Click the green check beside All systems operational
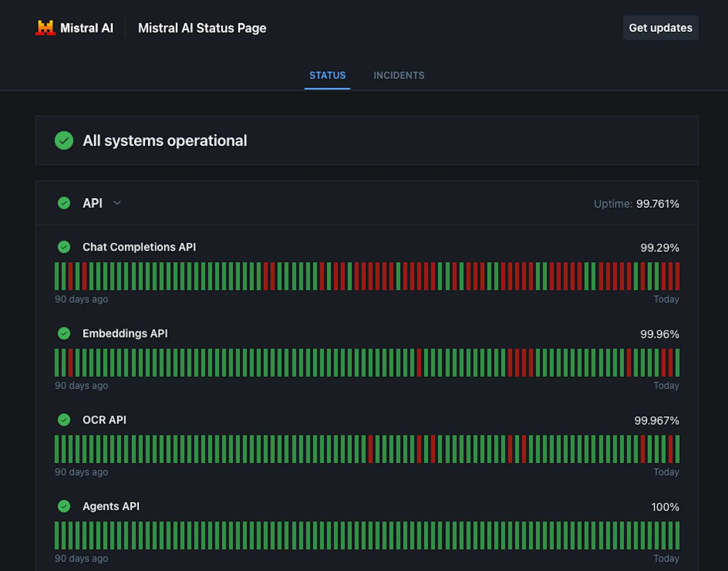The width and height of the screenshot is (728, 571). tap(64, 140)
